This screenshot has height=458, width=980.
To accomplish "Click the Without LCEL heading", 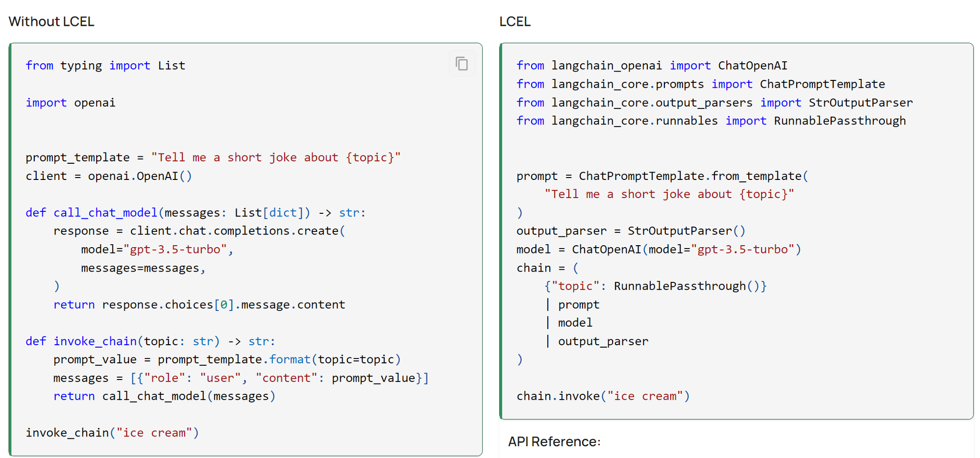I will point(50,21).
